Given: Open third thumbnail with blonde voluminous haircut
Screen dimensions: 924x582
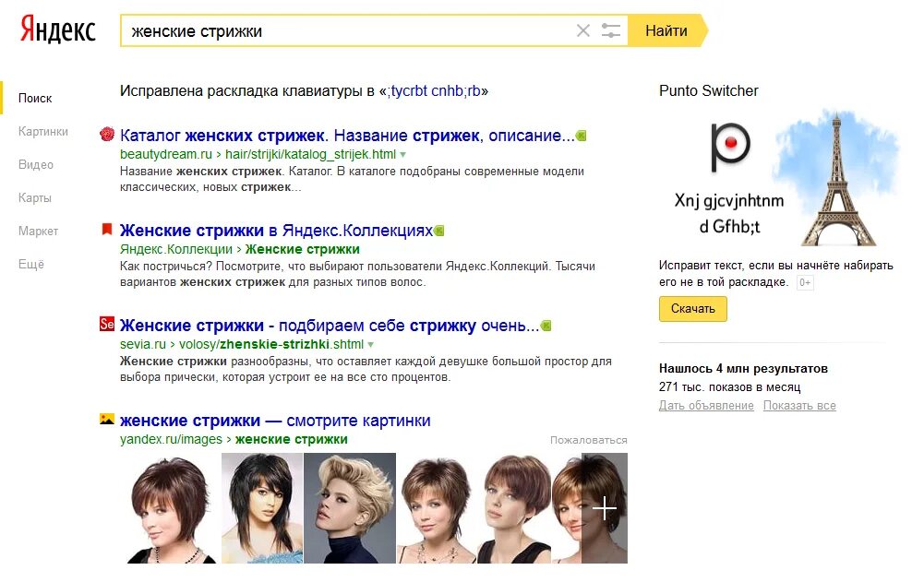Looking at the screenshot, I should (350, 508).
